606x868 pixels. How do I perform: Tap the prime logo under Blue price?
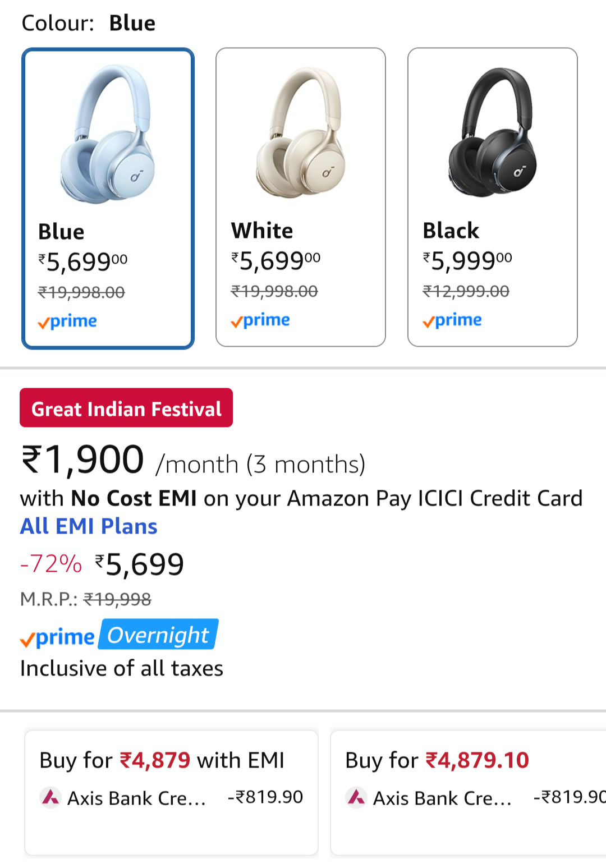[x=67, y=322]
